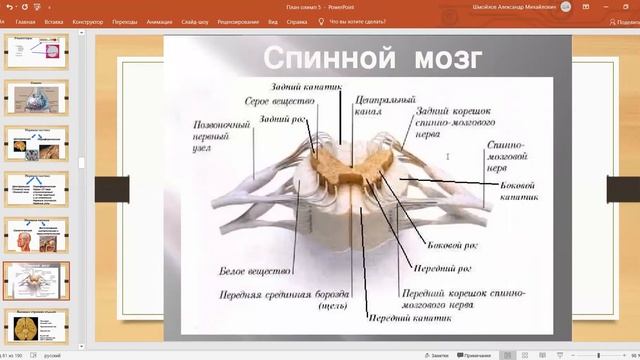Switch to Normal view icon in status bar

507,356
